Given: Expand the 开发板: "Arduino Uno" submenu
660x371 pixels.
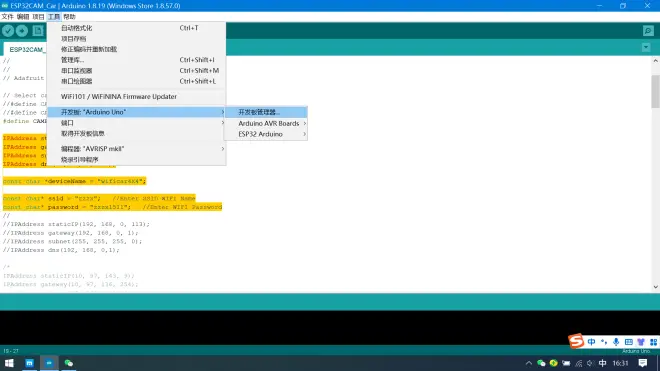Looking at the screenshot, I should pos(136,112).
